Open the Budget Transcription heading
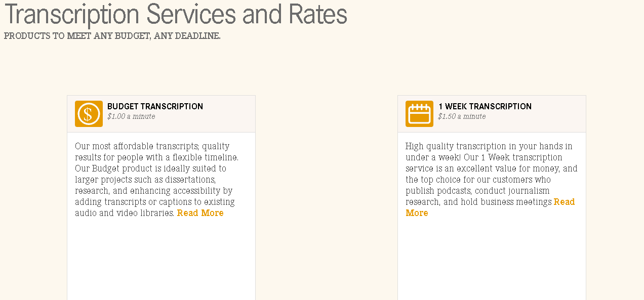644x300 pixels. pos(155,106)
